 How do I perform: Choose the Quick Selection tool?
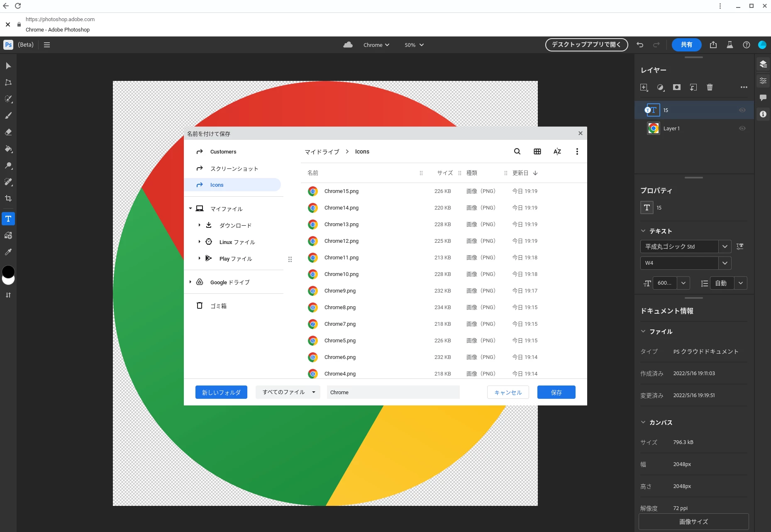(x=8, y=99)
